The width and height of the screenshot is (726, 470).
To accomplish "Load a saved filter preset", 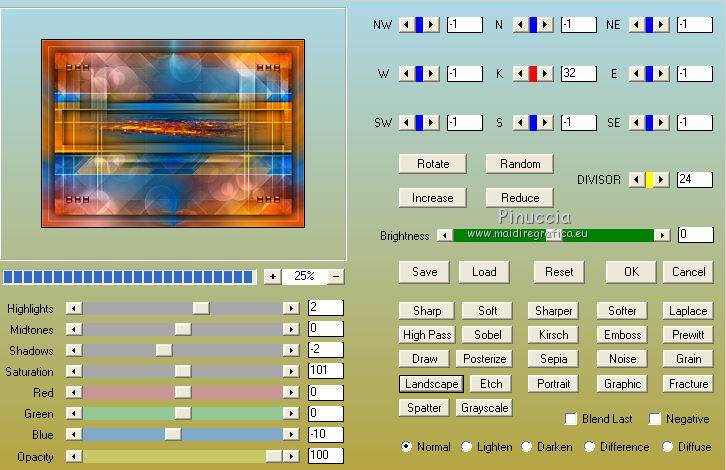I will tap(484, 272).
